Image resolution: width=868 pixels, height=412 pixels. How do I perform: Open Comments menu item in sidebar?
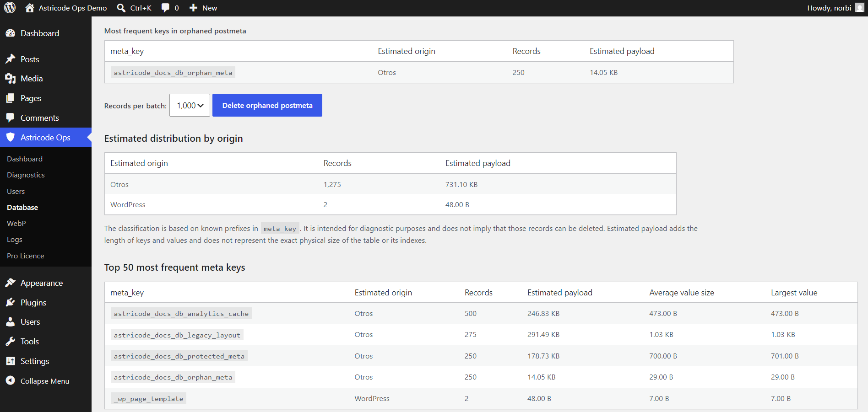(40, 118)
